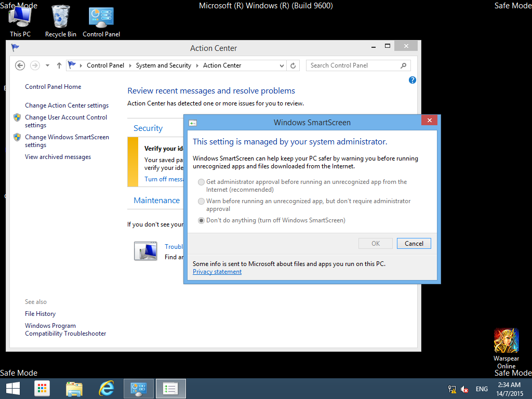Go back using the Back arrow

tap(20, 65)
